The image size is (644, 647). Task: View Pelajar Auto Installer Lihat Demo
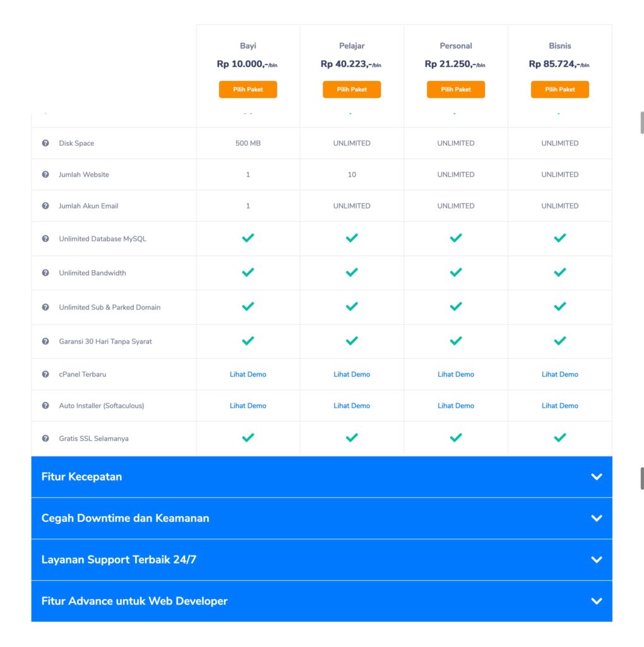click(352, 406)
